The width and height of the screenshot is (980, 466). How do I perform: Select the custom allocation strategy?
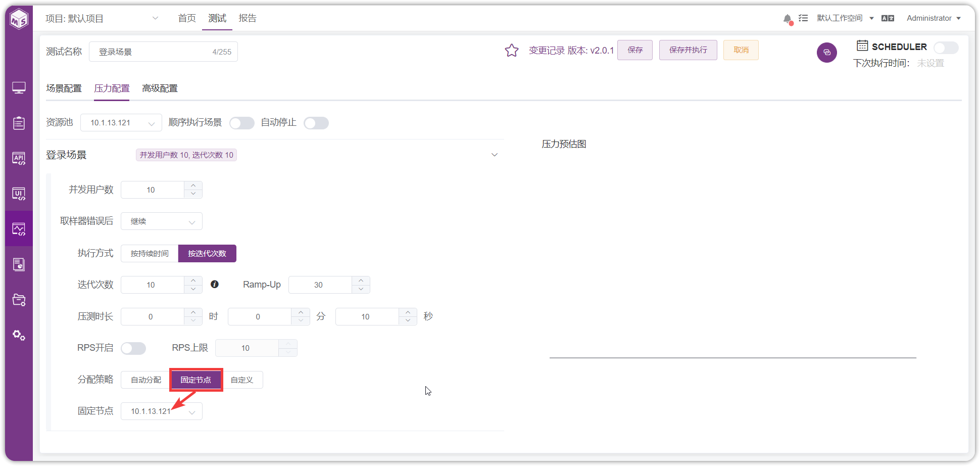tap(242, 380)
